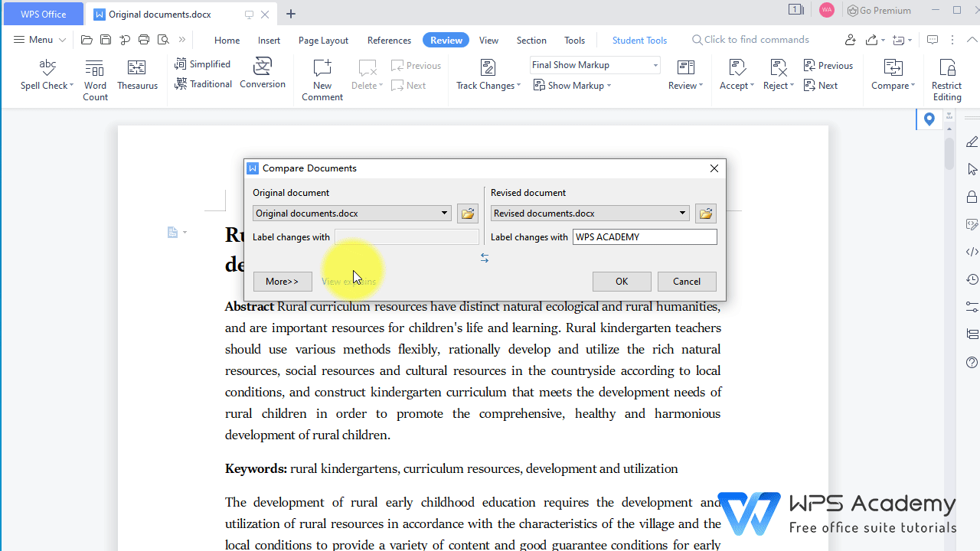980x551 pixels.
Task: Open the edit history icon in right sidebar
Action: click(x=972, y=279)
